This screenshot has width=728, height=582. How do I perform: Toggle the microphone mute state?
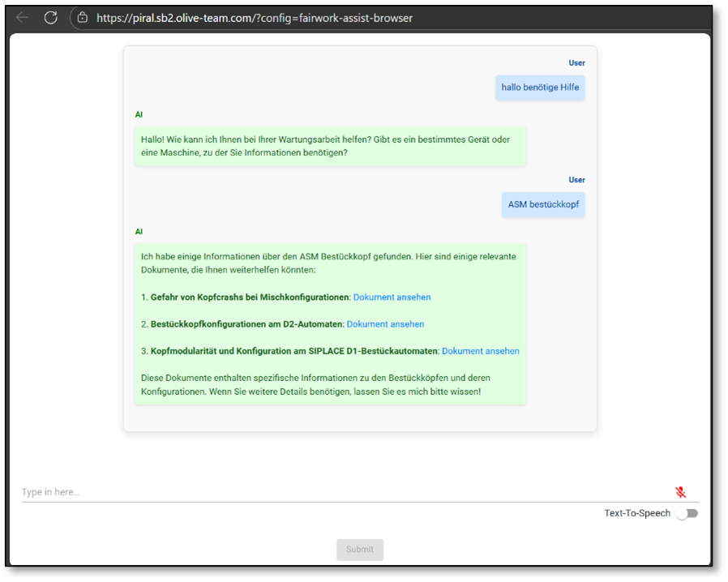pos(680,492)
